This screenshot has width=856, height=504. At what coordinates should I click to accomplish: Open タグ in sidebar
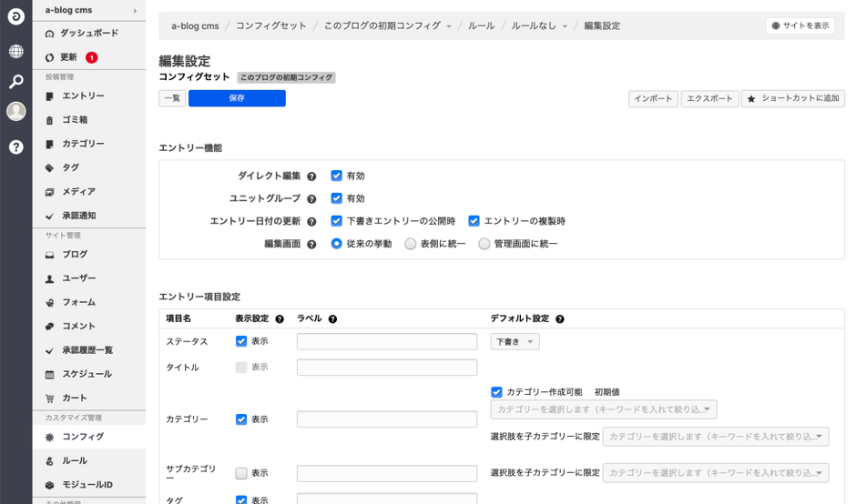point(89,168)
